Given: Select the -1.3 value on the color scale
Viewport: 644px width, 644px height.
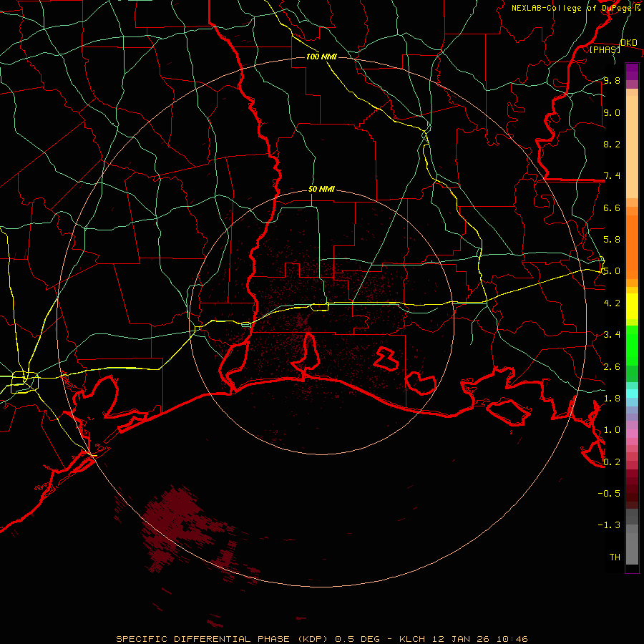Looking at the screenshot, I should click(x=609, y=525).
